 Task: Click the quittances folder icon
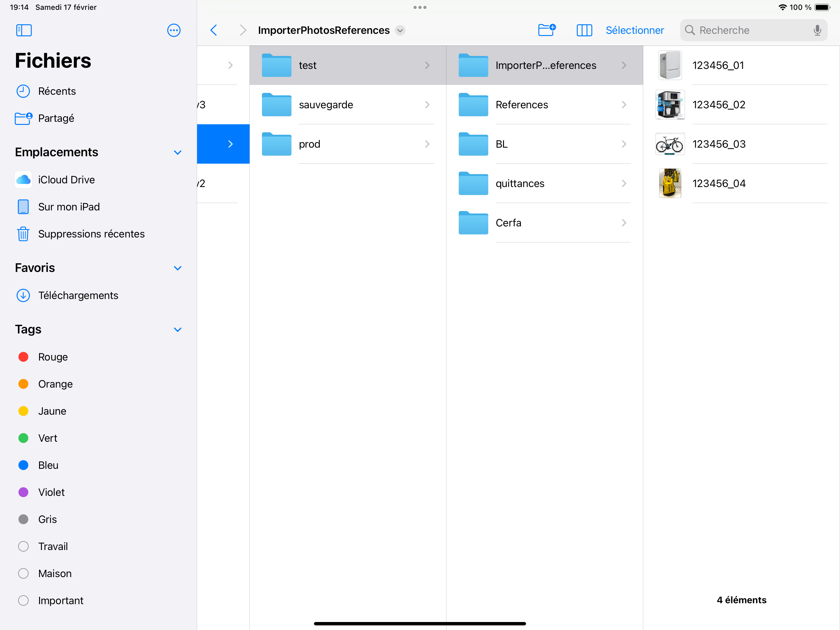point(473,184)
